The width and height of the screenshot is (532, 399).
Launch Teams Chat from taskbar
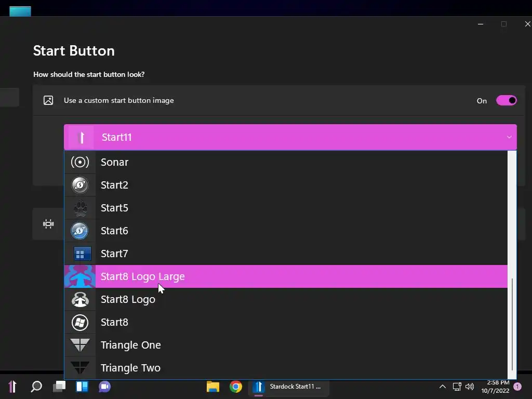(105, 387)
